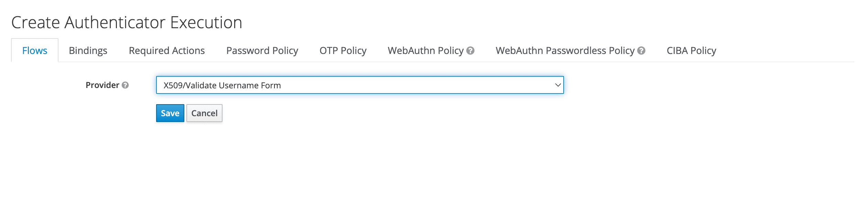The image size is (868, 198).
Task: Switch to the WebAuthn Policy tab
Action: coord(425,51)
